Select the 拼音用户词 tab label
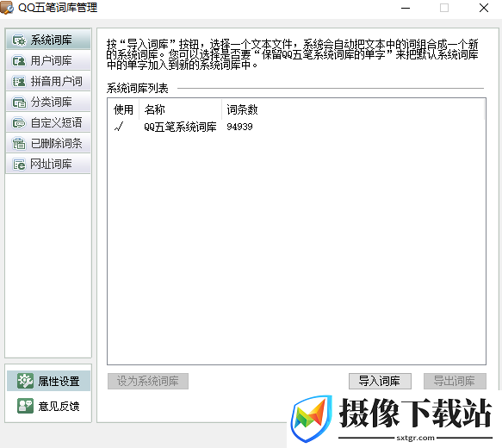 click(56, 81)
